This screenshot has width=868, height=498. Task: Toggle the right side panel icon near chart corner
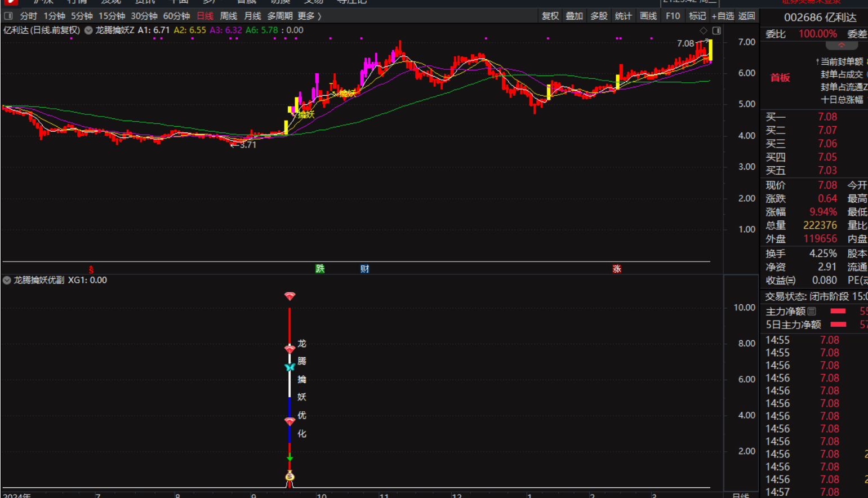coord(716,30)
